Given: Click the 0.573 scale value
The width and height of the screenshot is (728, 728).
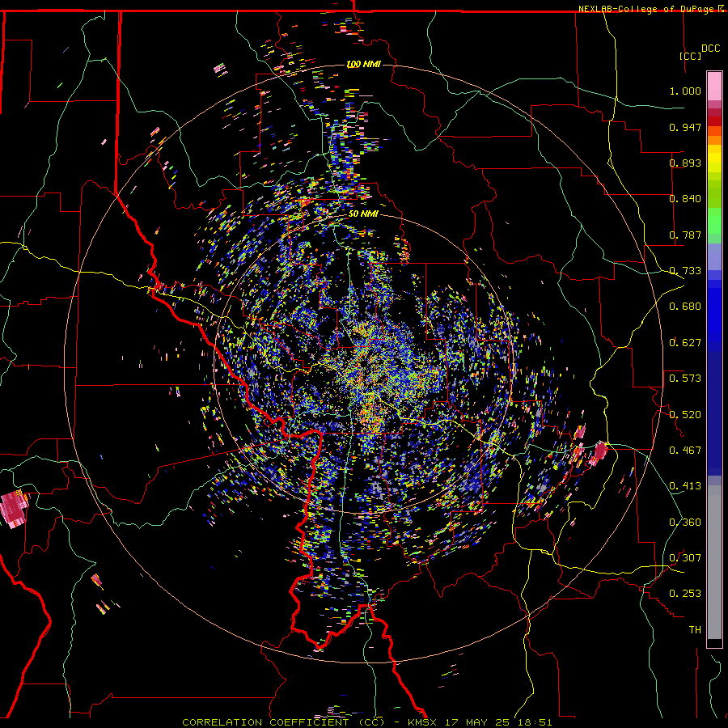Looking at the screenshot, I should point(685,379).
